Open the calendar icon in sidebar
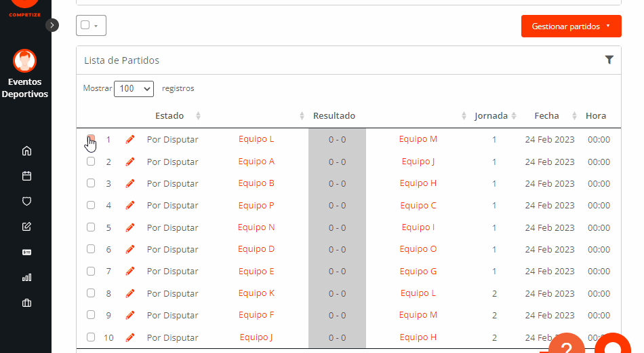Screen dimensions: 644x353 click(27, 176)
